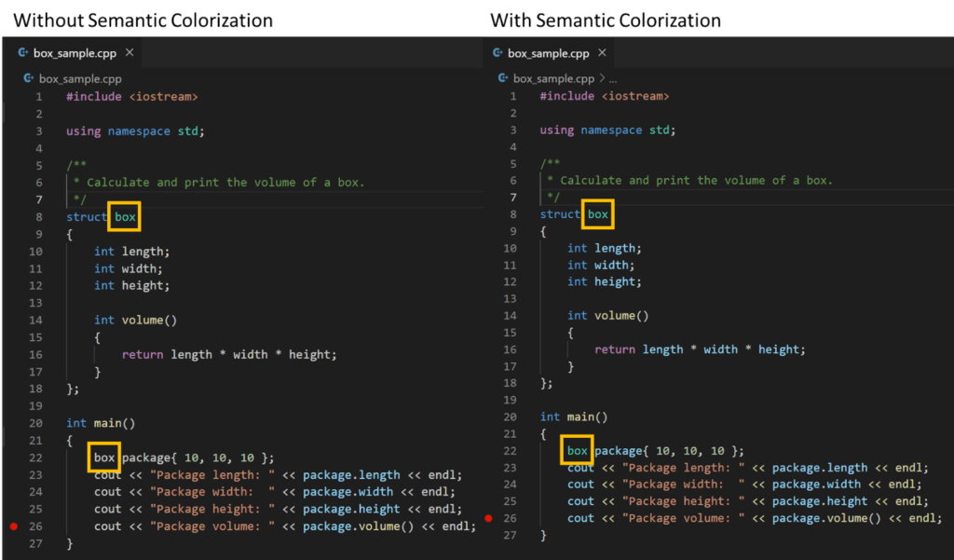This screenshot has width=954, height=560.
Task: Click line number 16 in the right editor
Action: (x=511, y=348)
